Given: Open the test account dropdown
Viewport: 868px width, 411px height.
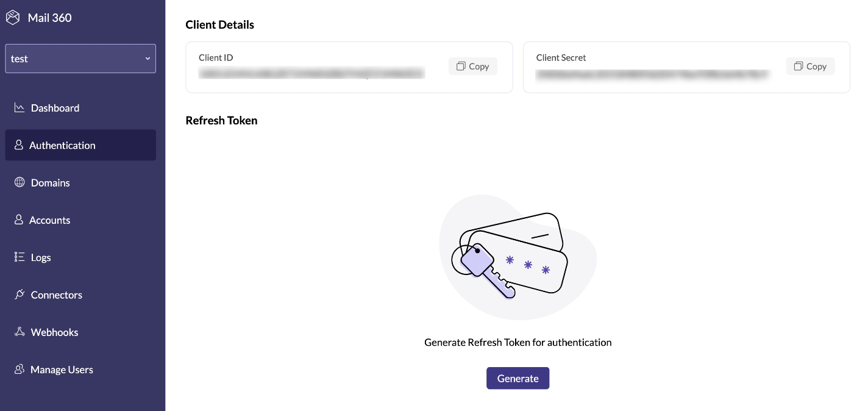Looking at the screenshot, I should 80,59.
